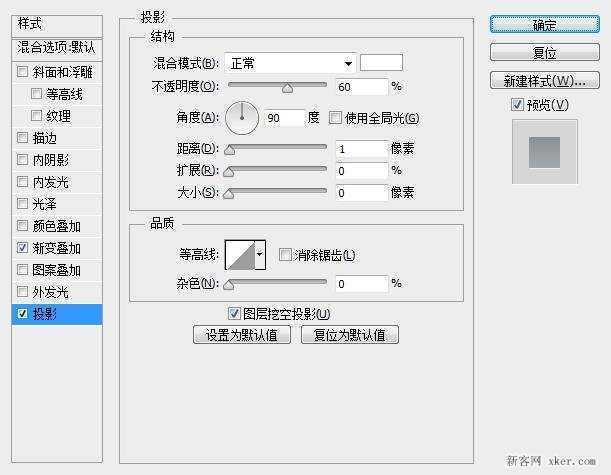Select the 外发光 style row label

[51, 292]
